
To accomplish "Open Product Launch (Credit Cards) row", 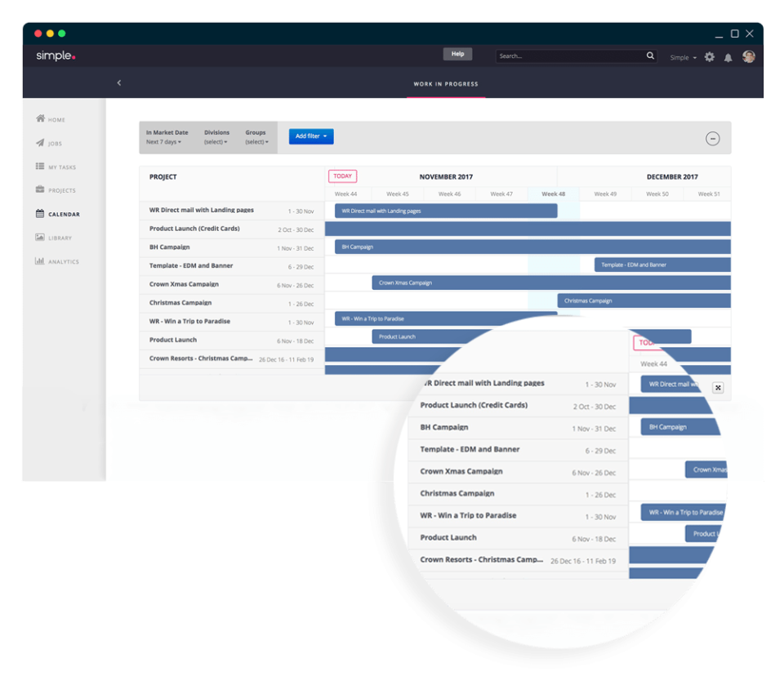I will pyautogui.click(x=231, y=229).
